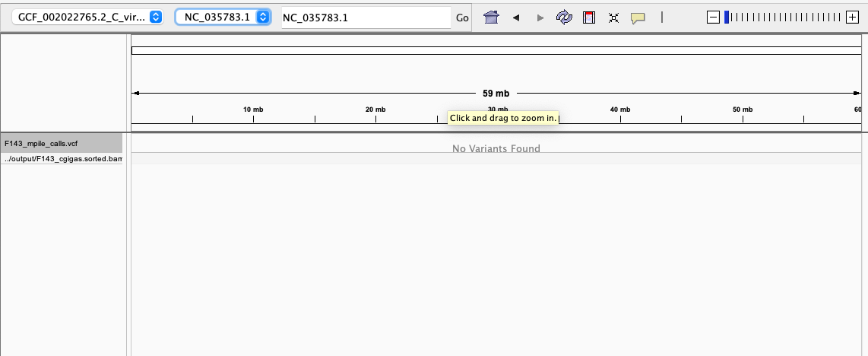This screenshot has height=356, width=868.
Task: Zoom out using the minus button
Action: coord(713,17)
